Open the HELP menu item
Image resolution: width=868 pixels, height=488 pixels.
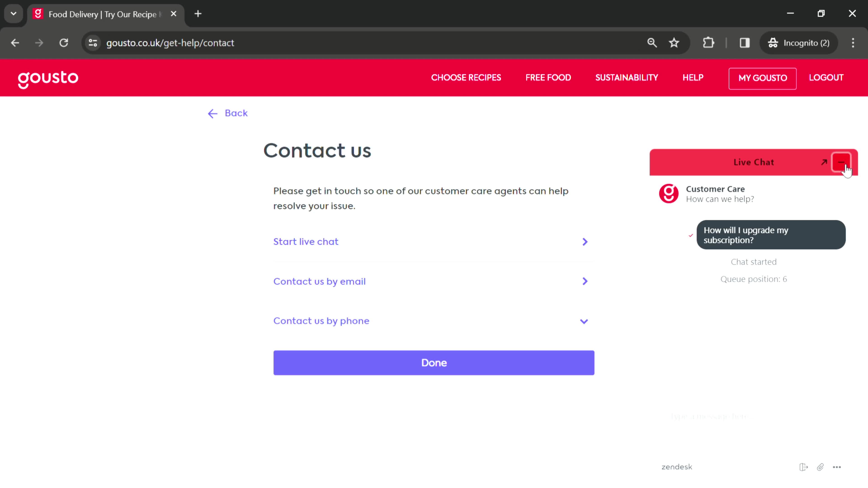click(693, 77)
